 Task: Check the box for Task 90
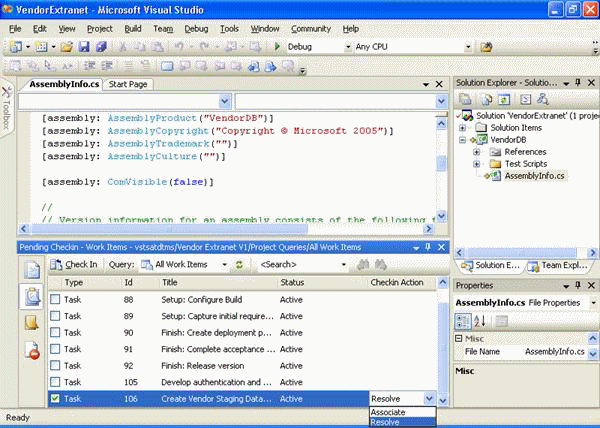coord(55,332)
